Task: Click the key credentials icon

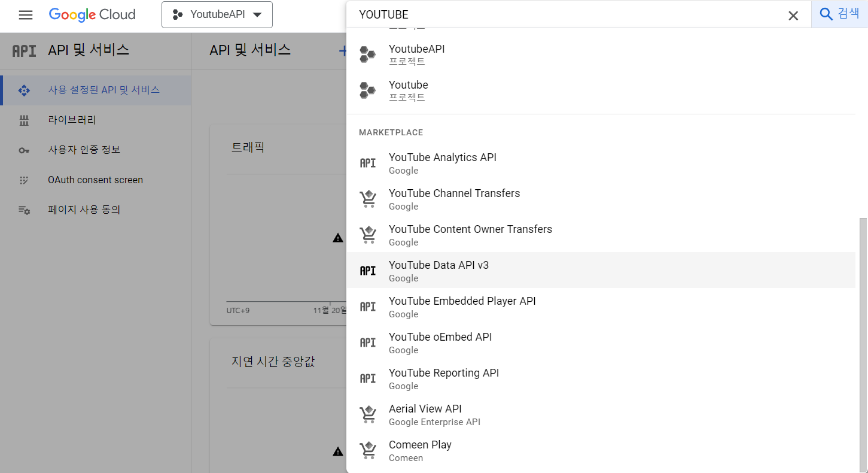Action: point(24,150)
